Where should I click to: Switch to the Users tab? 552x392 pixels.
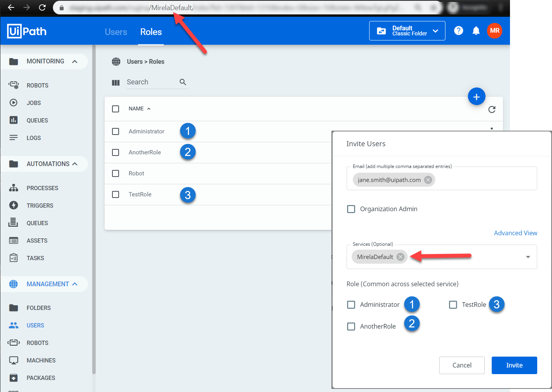coord(116,32)
